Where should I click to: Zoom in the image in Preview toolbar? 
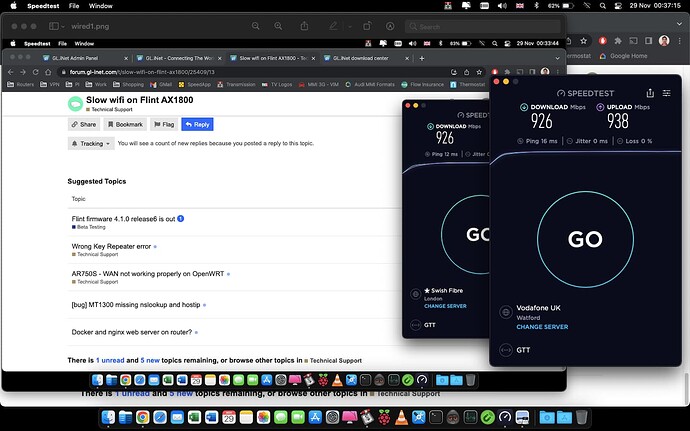pyautogui.click(x=278, y=26)
